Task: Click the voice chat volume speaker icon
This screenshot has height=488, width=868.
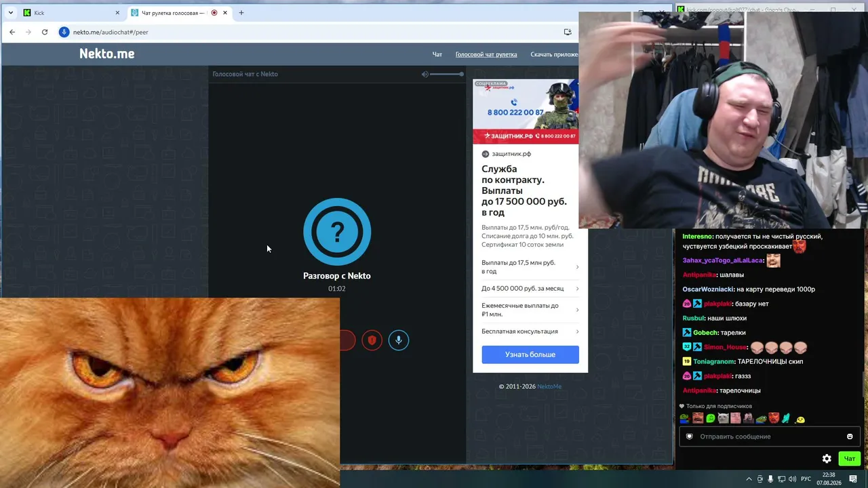Action: click(x=425, y=74)
